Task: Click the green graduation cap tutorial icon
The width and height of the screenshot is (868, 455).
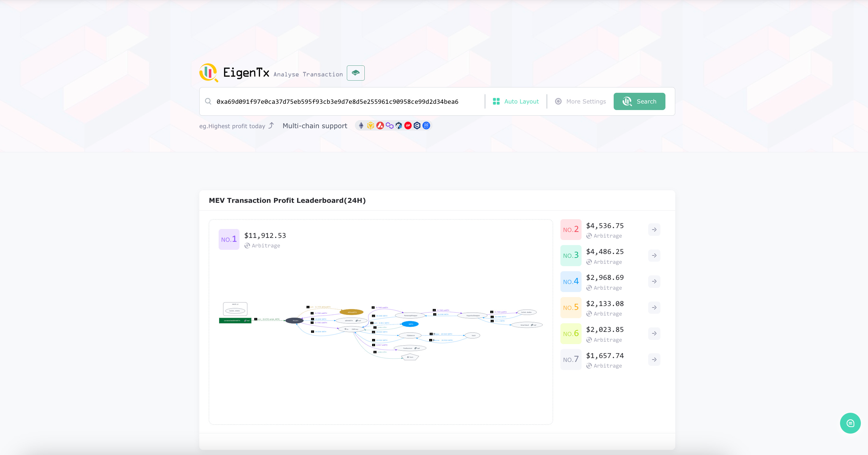Action: pos(355,73)
